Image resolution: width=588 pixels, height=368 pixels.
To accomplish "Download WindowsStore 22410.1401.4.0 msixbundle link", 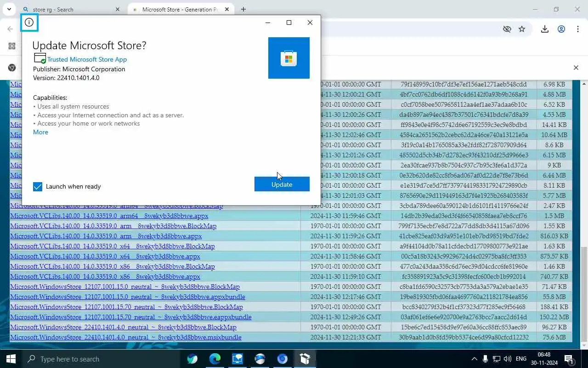I will point(126,337).
